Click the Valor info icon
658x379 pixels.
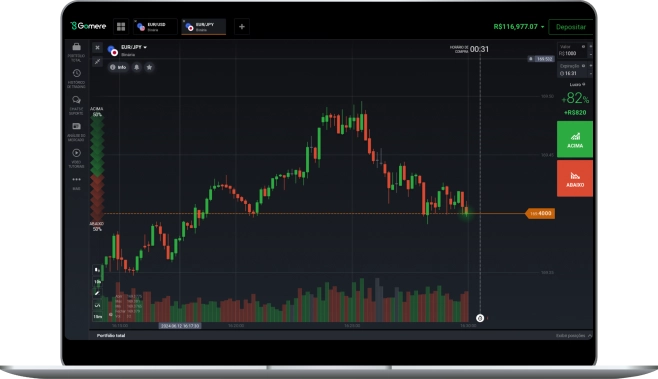583,47
